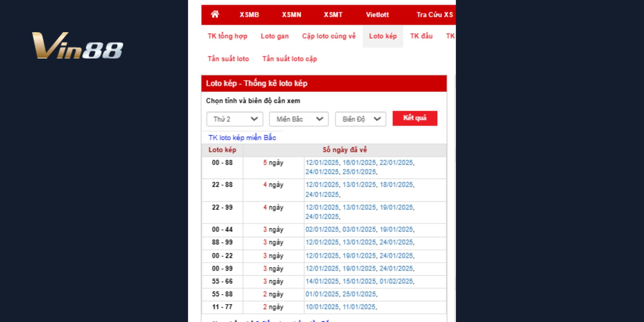
Task: Open date 19/01/2025 in row 00 - 22
Action: pyautogui.click(x=359, y=256)
